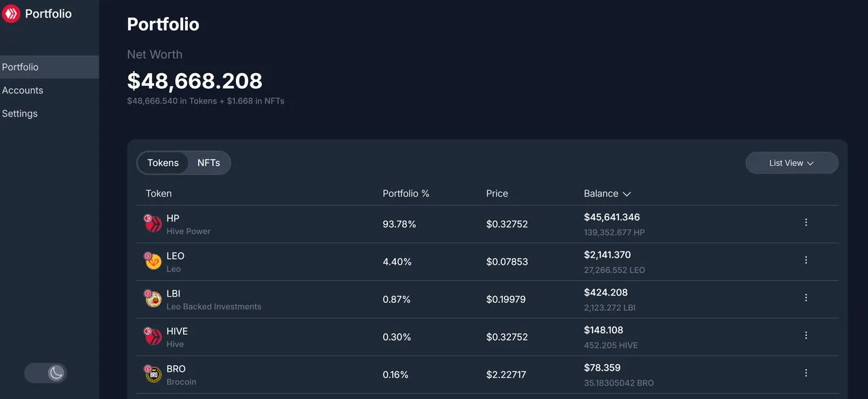
Task: Click the Hive logo beside the Portfolio title
Action: click(11, 14)
